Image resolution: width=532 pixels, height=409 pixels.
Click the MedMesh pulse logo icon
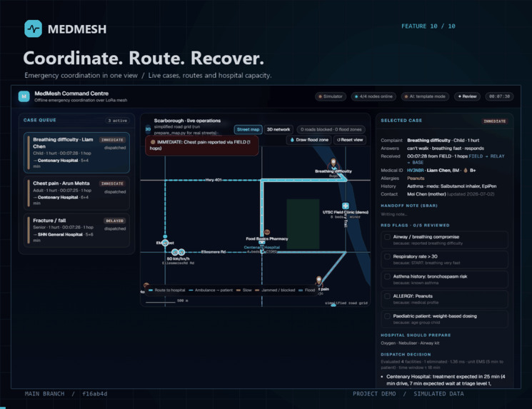[34, 29]
